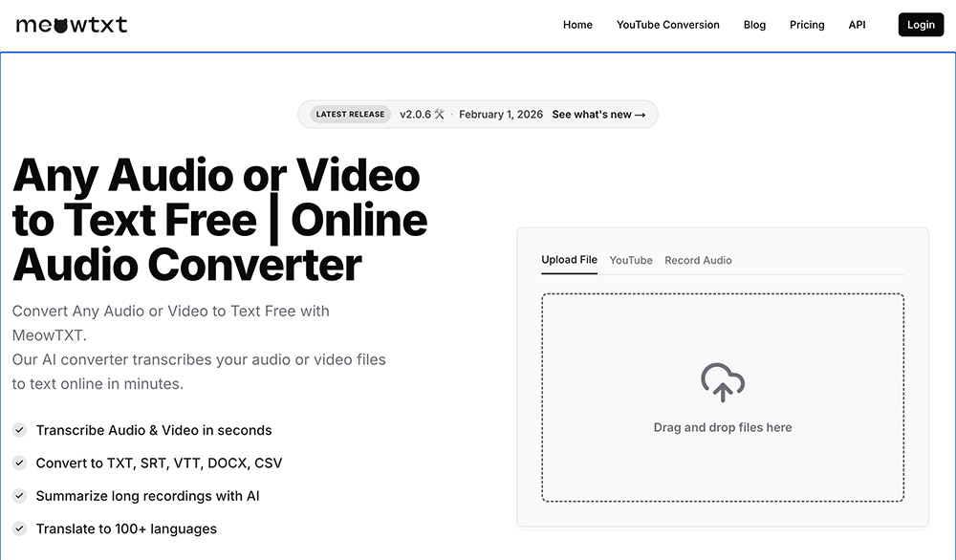Select the Upload File tab
The width and height of the screenshot is (956, 560).
click(569, 260)
